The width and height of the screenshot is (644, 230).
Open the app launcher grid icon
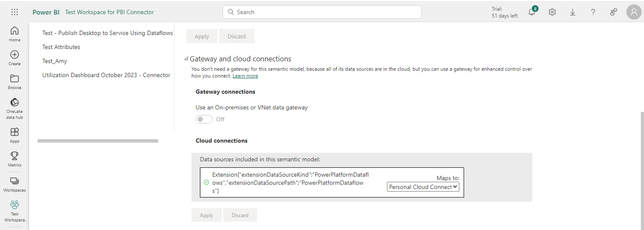[x=15, y=12]
